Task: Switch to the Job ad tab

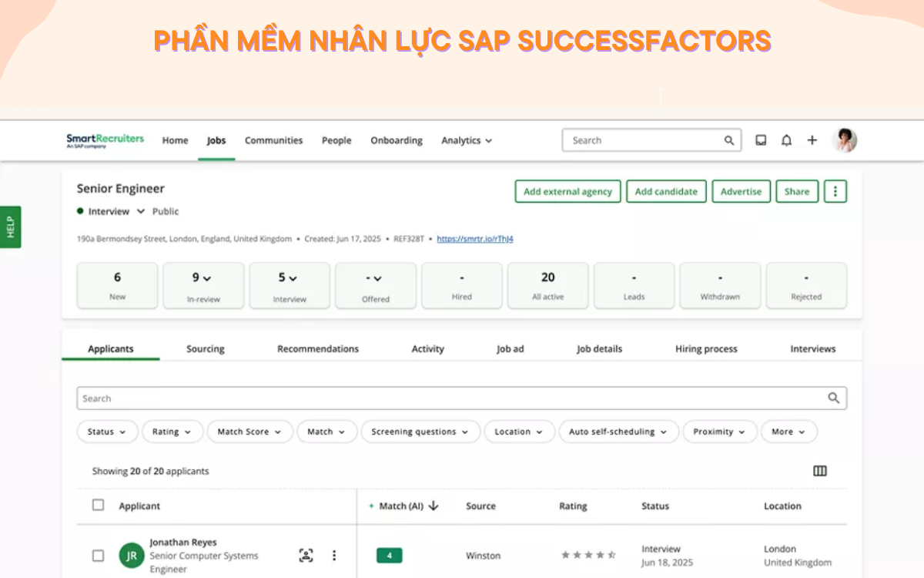Action: (511, 349)
